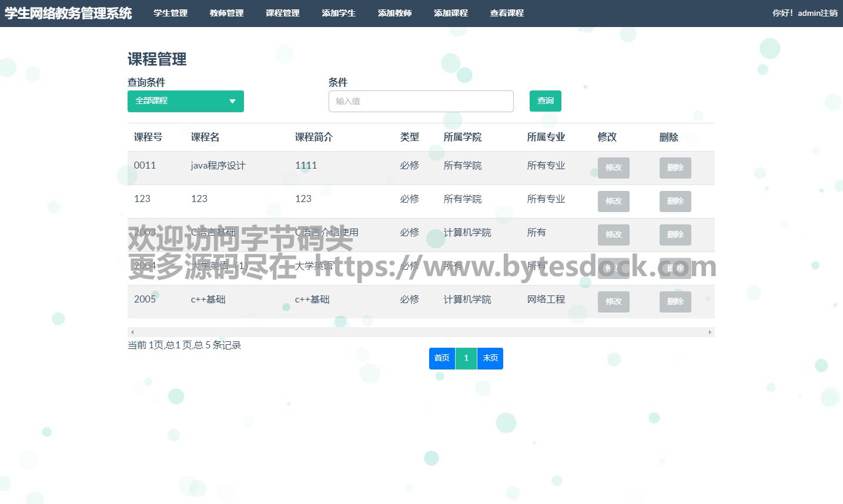Delete the c++基础 course
The width and height of the screenshot is (843, 504).
[675, 302]
